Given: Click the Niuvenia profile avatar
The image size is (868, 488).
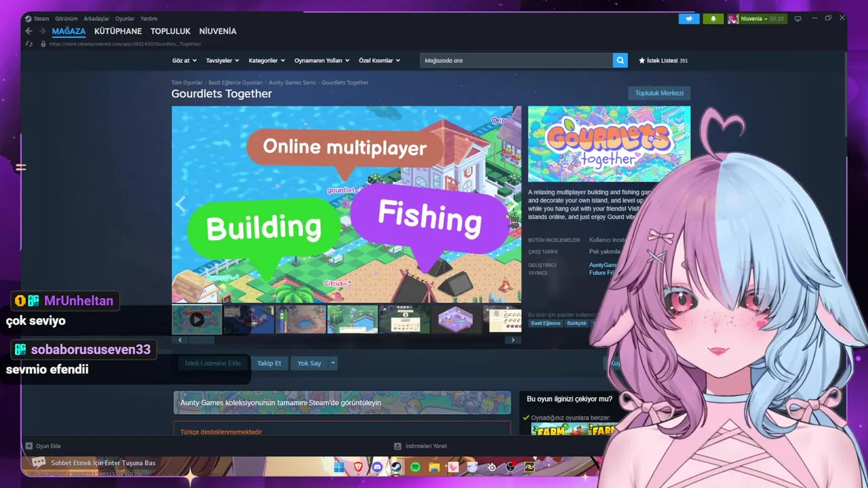Looking at the screenshot, I should [x=733, y=19].
